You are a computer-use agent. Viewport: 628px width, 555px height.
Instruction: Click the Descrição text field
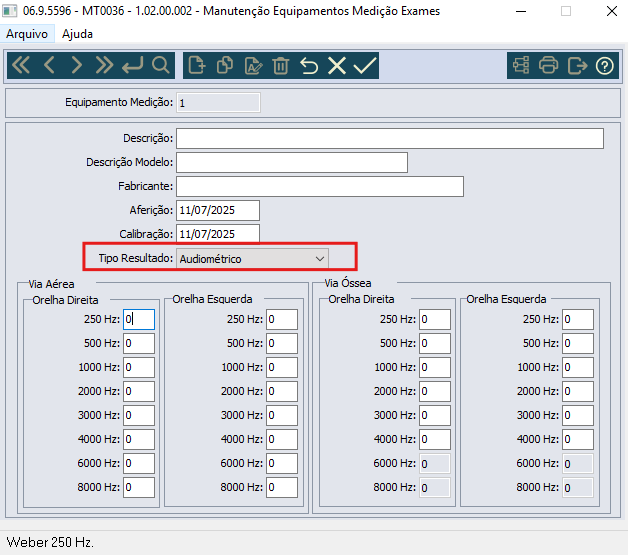pos(390,139)
